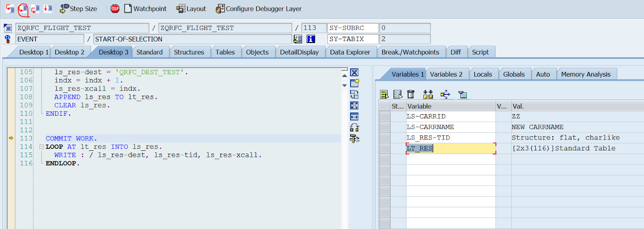Click the Return step-out icon
This screenshot has width=644, height=229.
click(35, 8)
